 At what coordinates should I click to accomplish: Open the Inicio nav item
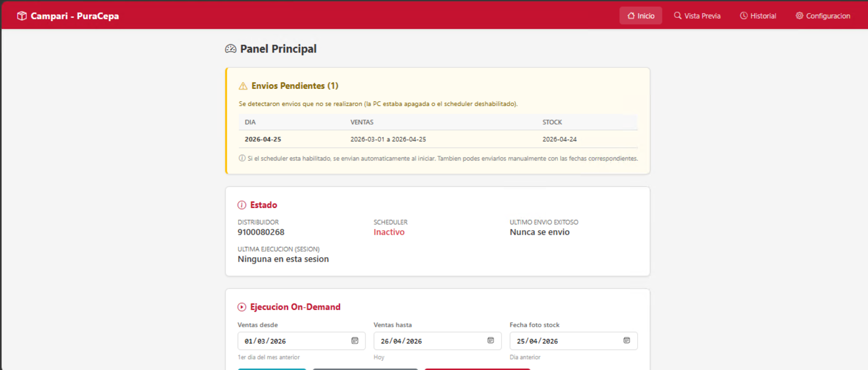tap(640, 16)
